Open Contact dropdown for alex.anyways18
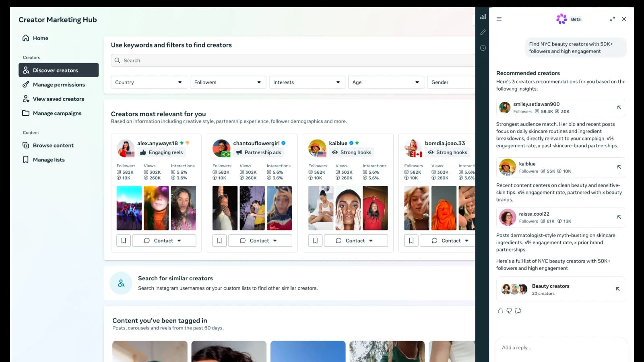The height and width of the screenshot is (362, 644). click(x=164, y=241)
